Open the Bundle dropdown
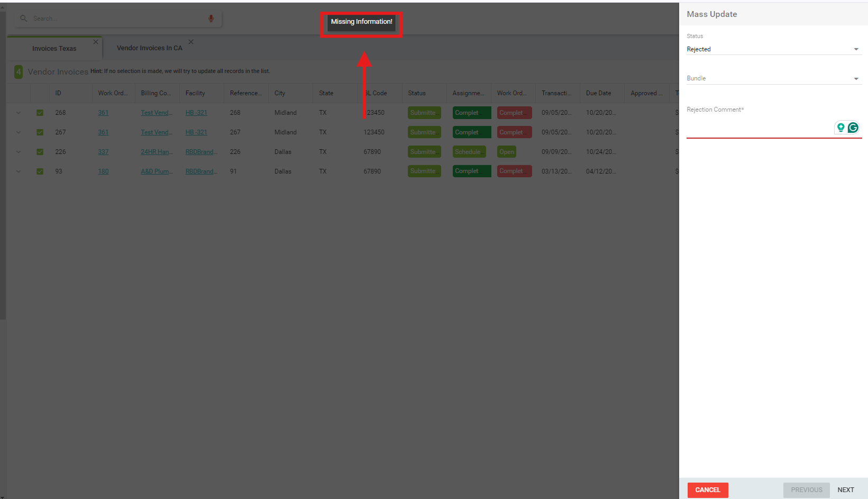The width and height of the screenshot is (868, 499). pyautogui.click(x=773, y=78)
